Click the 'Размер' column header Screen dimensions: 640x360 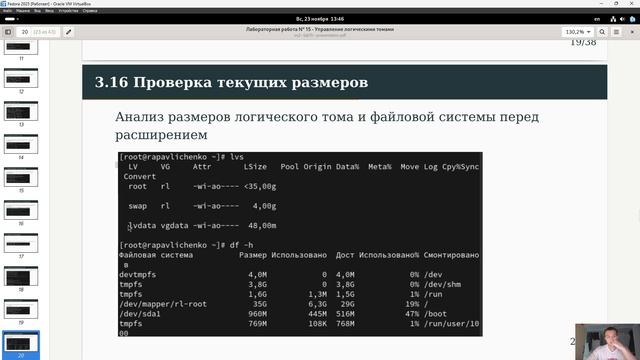tap(253, 255)
